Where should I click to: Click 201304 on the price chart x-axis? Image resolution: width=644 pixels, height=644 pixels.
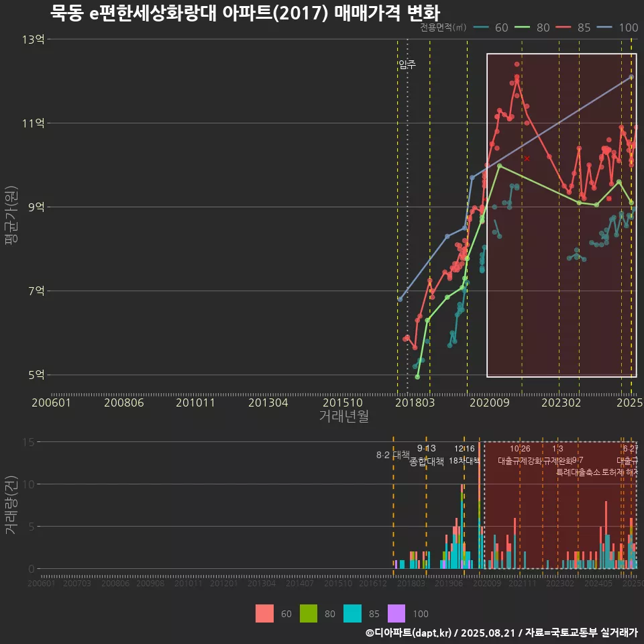tap(268, 402)
